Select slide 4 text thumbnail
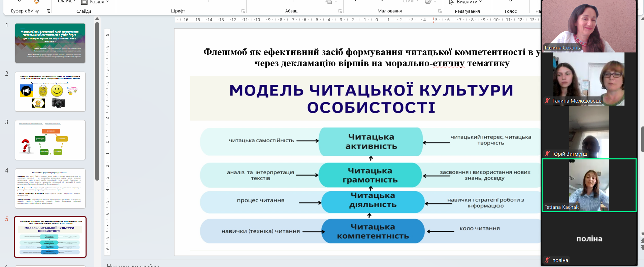Screen dimensions: 644x267 coord(50,188)
